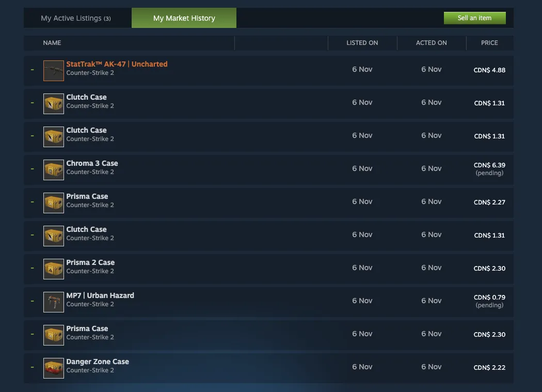542x392 pixels.
Task: Click the Danger Zone Case icon
Action: click(53, 368)
